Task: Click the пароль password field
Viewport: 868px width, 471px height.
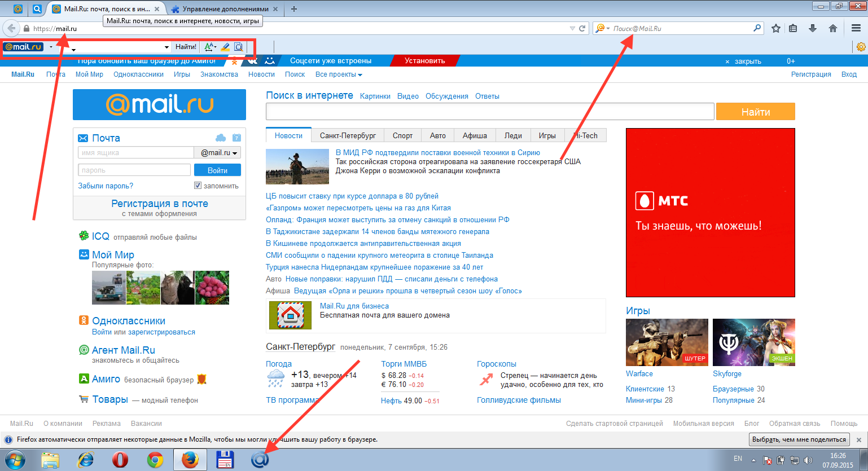Action: (x=134, y=170)
